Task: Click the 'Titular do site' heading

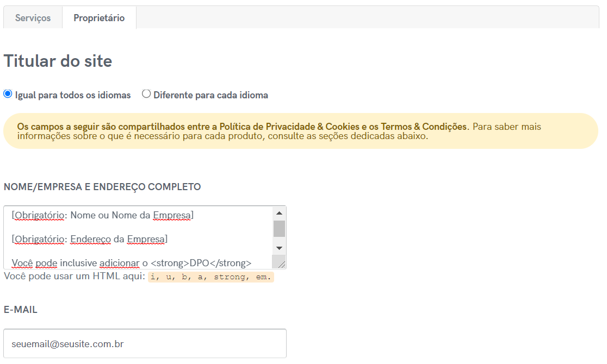Action: click(58, 61)
